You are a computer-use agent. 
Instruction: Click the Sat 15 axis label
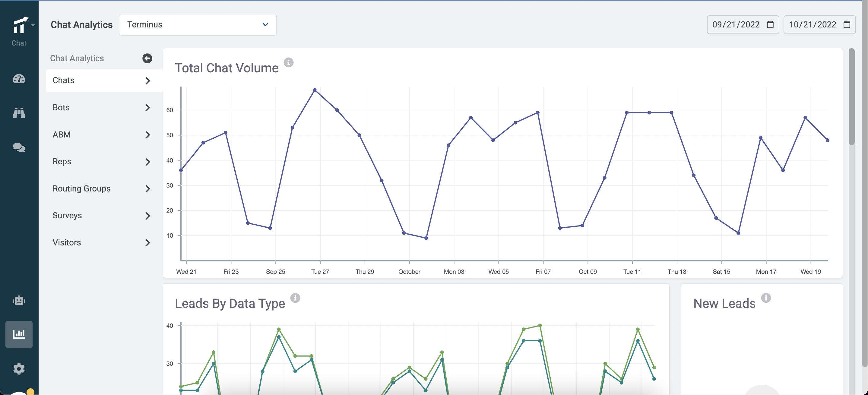pos(721,271)
